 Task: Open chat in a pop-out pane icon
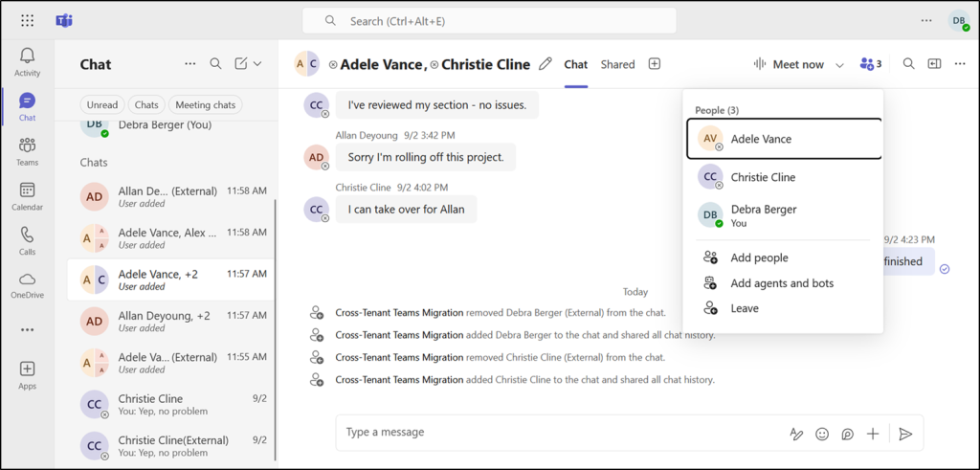934,64
